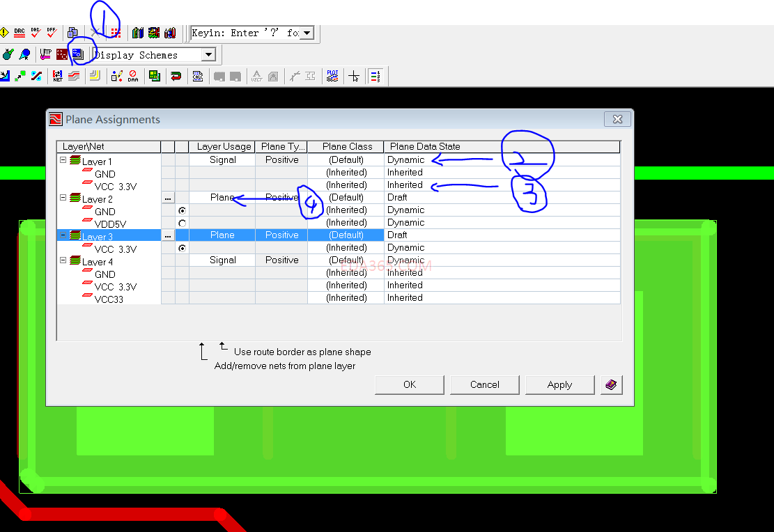The width and height of the screenshot is (774, 532).
Task: Click the NET swap icon
Action: pos(57,76)
